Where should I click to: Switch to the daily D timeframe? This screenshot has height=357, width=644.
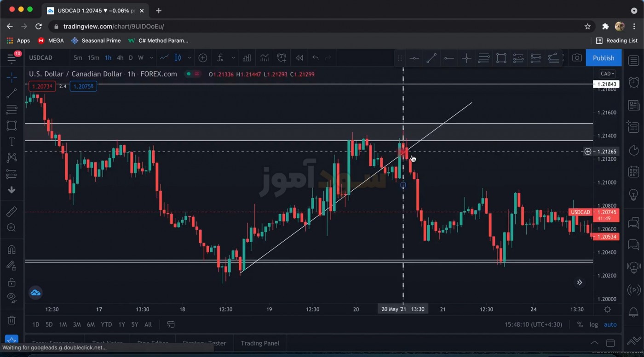pyautogui.click(x=131, y=57)
